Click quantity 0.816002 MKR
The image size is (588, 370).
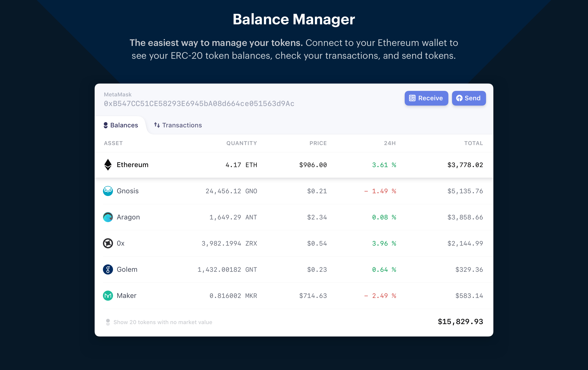pyautogui.click(x=233, y=296)
